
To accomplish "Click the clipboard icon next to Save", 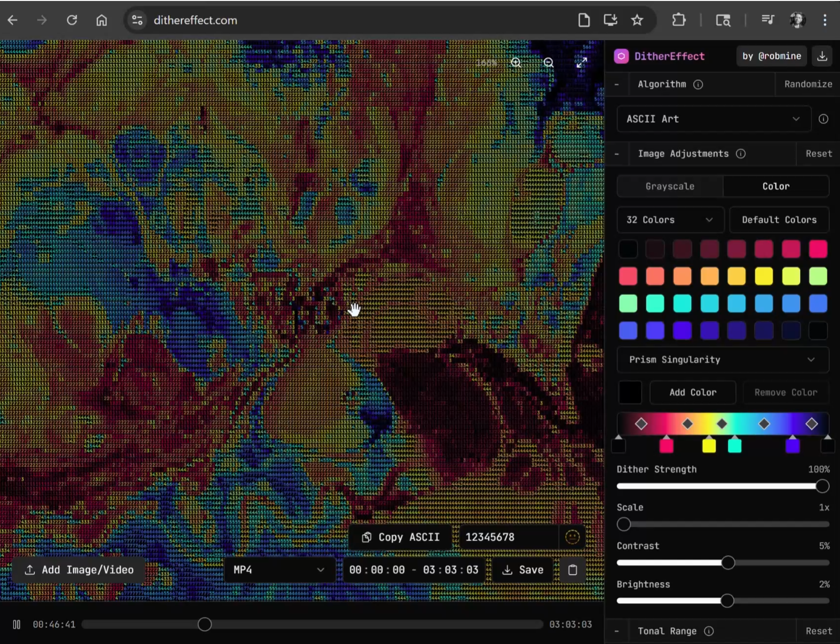I will click(572, 570).
